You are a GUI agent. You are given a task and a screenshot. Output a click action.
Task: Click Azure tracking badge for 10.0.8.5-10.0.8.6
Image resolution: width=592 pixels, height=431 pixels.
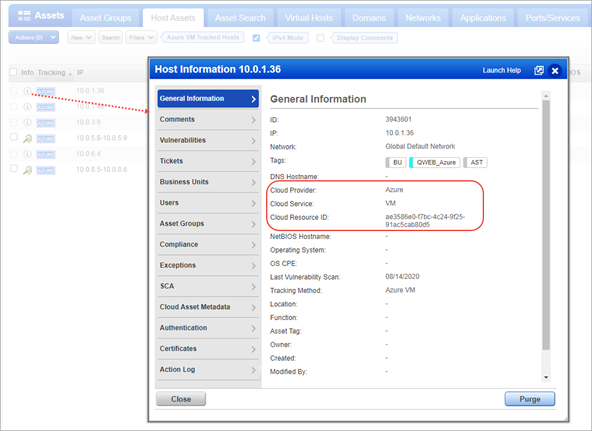pyautogui.click(x=46, y=171)
